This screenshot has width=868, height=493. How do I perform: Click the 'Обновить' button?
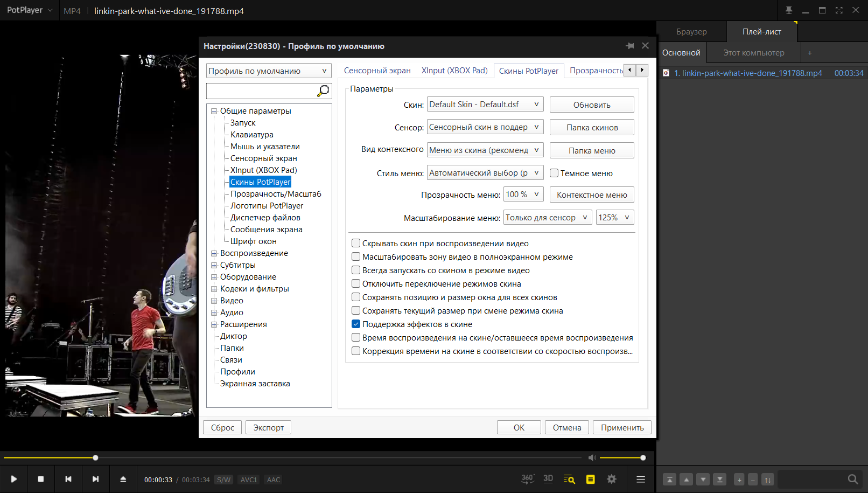click(592, 105)
